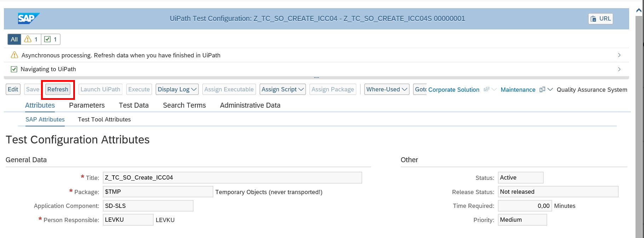Click icon next to Maintenance link
This screenshot has width=644, height=238.
tap(542, 90)
